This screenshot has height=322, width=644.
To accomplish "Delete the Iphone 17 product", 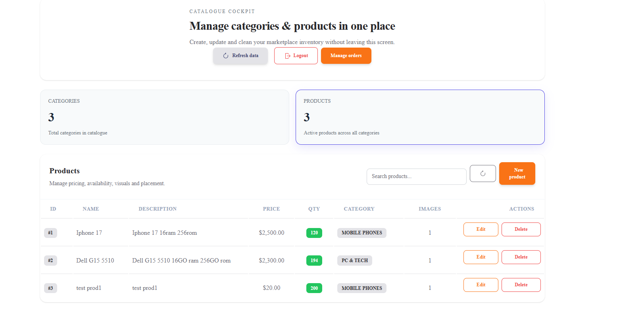I will pos(521,230).
